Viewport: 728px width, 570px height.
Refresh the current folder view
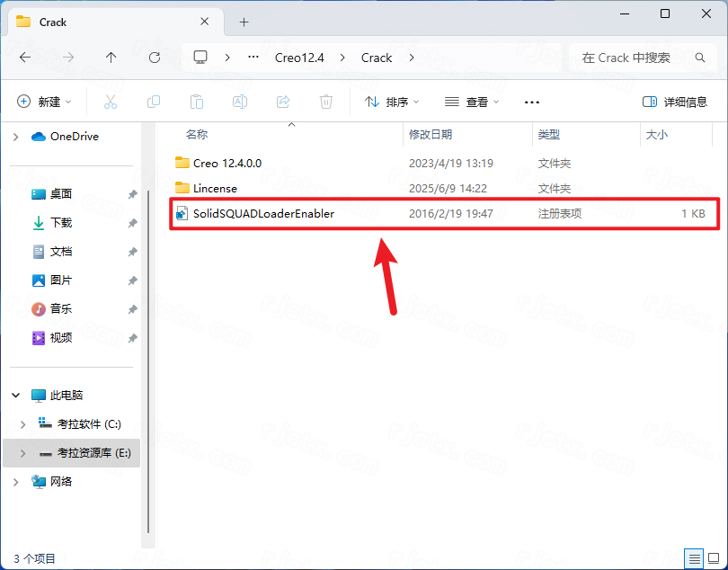pyautogui.click(x=155, y=58)
